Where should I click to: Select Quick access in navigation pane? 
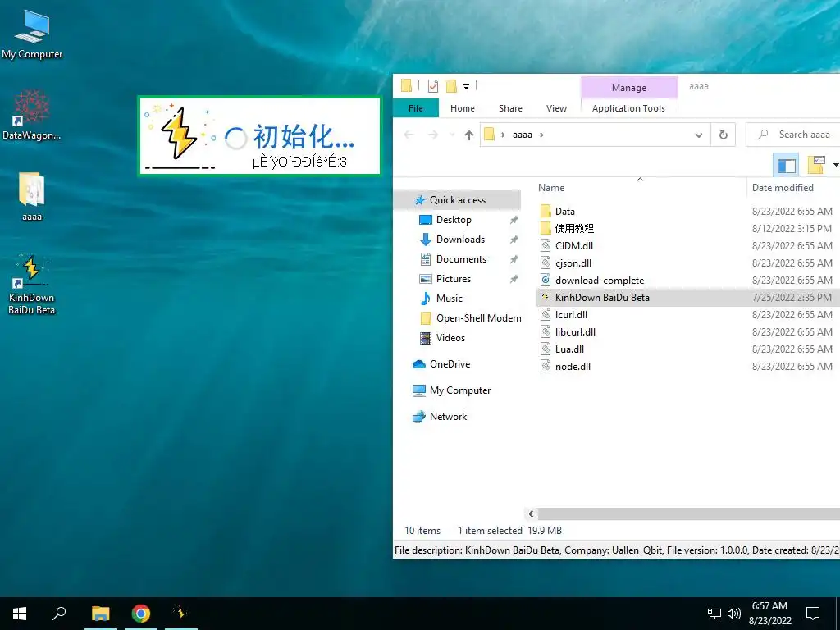point(457,200)
